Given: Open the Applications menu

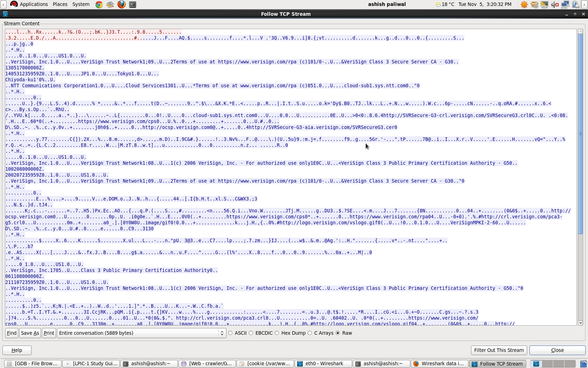Looking at the screenshot, I should tap(34, 4).
